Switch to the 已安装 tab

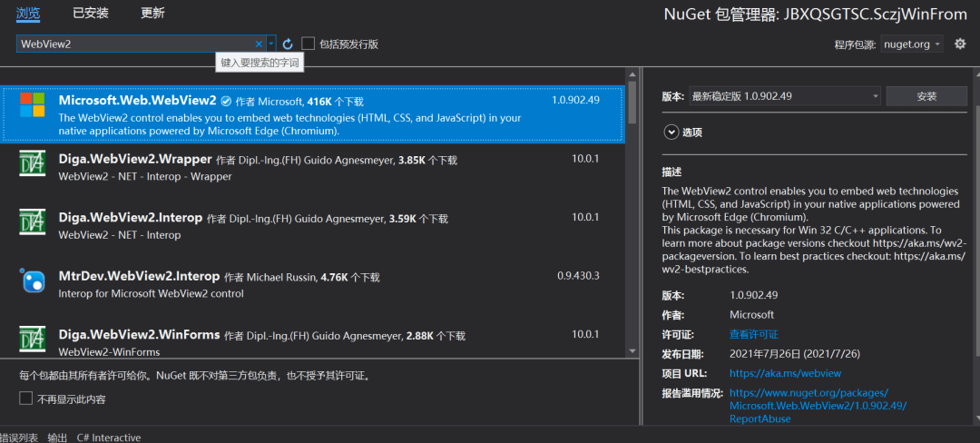click(x=90, y=13)
